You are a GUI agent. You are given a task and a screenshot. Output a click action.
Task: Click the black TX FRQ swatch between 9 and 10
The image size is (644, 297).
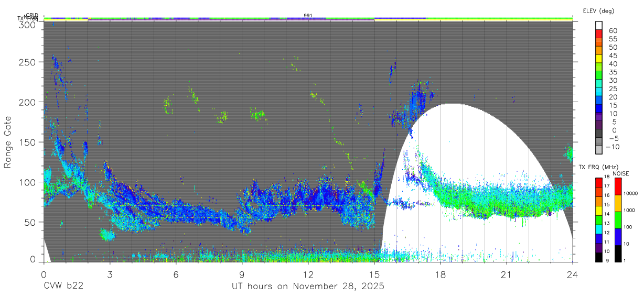pyautogui.click(x=599, y=256)
